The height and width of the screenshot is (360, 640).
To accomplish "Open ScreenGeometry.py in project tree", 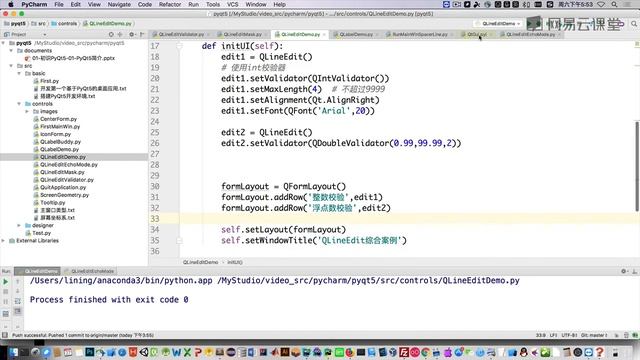I will tap(64, 195).
